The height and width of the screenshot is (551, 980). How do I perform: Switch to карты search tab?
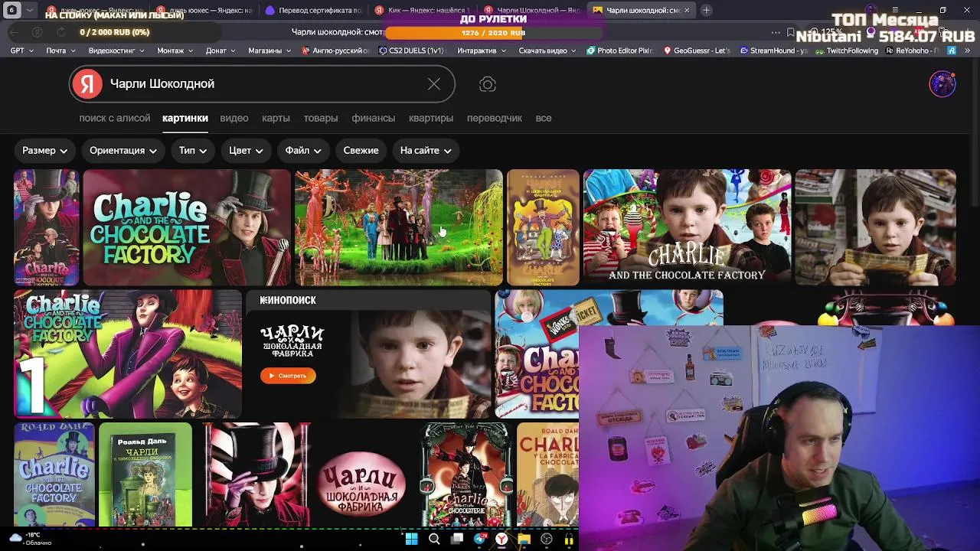(x=276, y=119)
